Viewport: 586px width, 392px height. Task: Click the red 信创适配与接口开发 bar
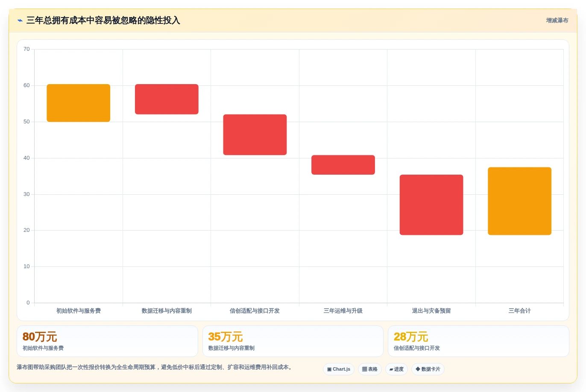click(x=255, y=135)
